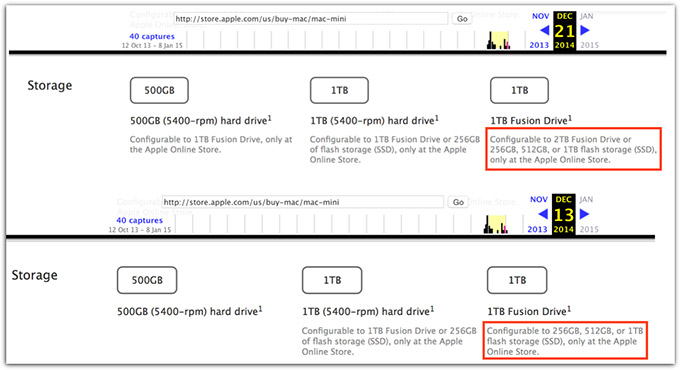Image resolution: width=680 pixels, height=370 pixels.
Task: Click the capture histogram in the Dec 21 timeline
Action: [x=498, y=40]
